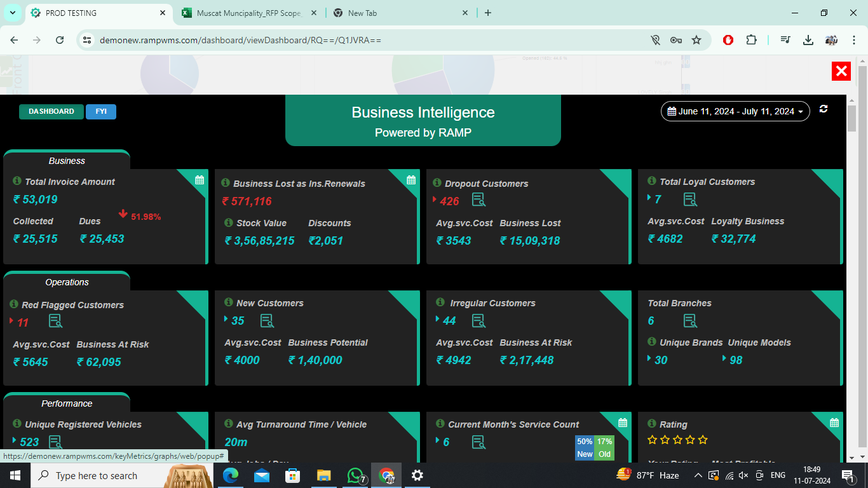Open the report icon next to Unique Registered Vehicles
Screen dimensions: 868x488
55,442
